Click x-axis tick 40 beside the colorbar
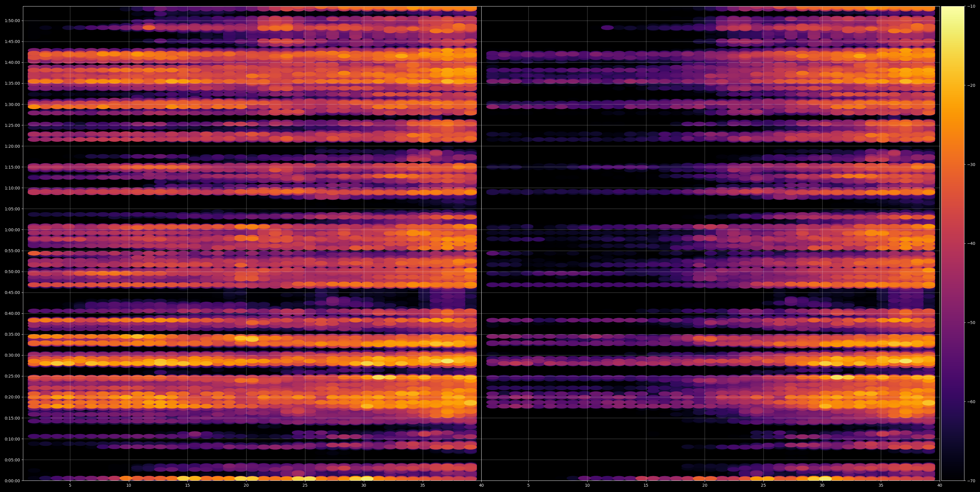Viewport: 980px width, 492px height. point(940,486)
